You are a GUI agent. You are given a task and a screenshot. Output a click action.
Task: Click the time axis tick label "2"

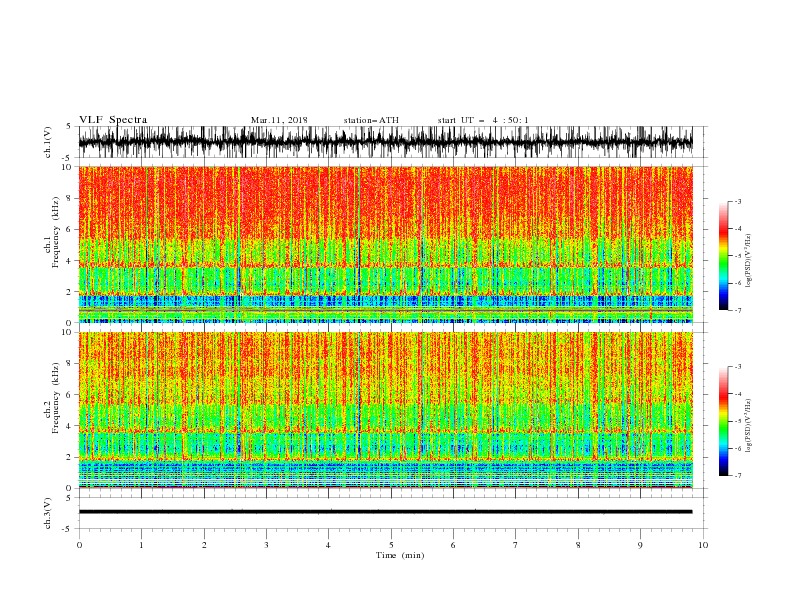point(204,545)
